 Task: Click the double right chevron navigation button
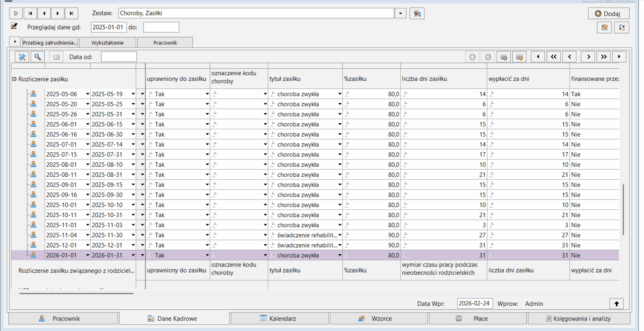click(603, 57)
